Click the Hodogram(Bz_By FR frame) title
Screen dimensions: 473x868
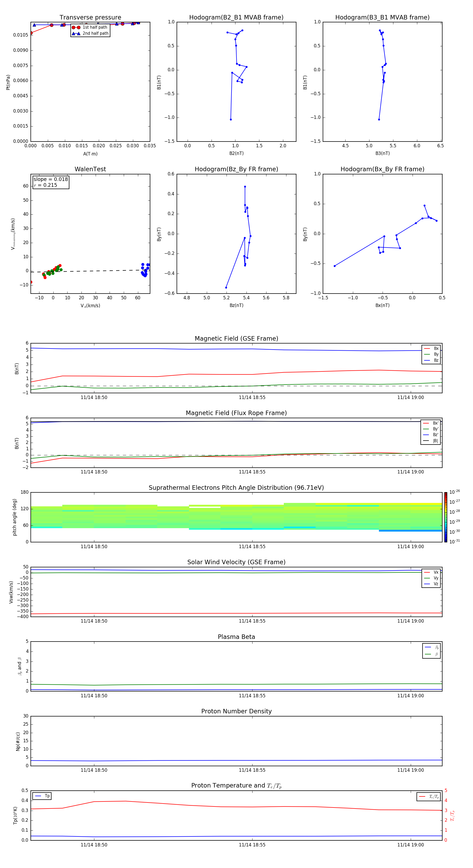(236, 169)
